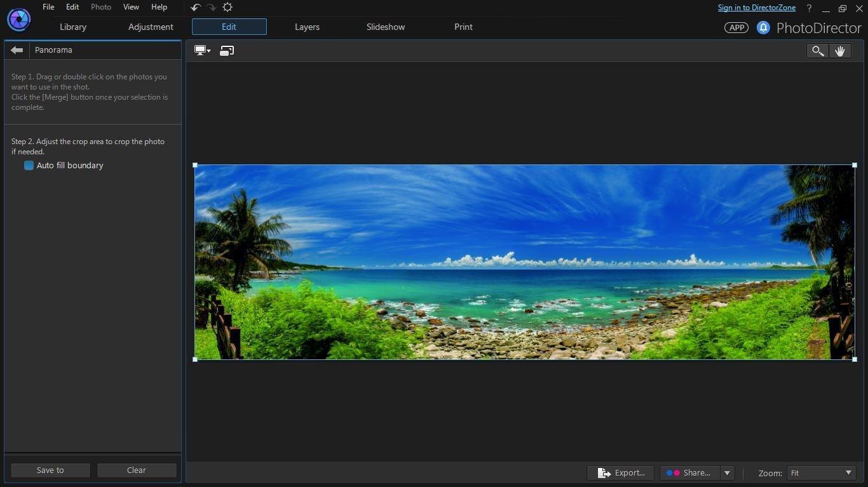Click the redo arrow toggle
Image resolution: width=868 pixels, height=487 pixels.
coord(210,7)
